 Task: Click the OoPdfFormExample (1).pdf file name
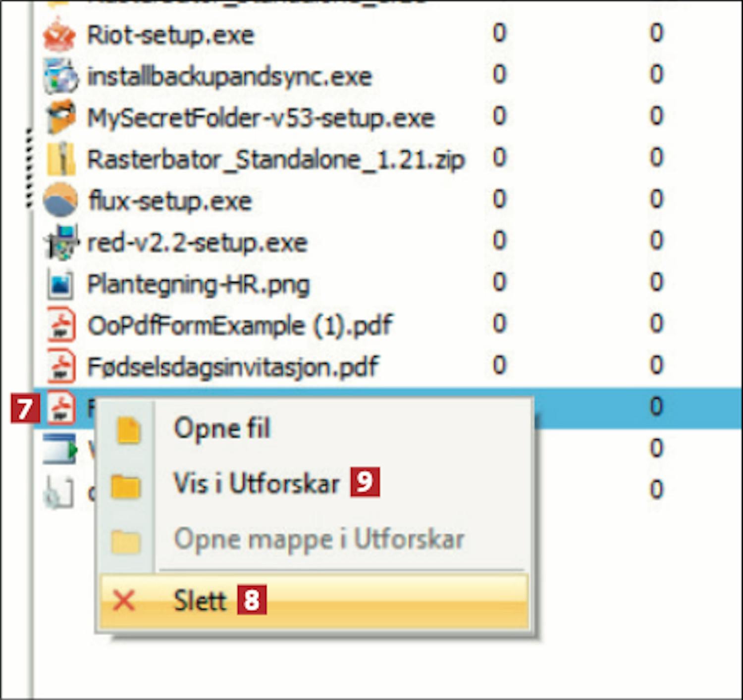point(240,326)
